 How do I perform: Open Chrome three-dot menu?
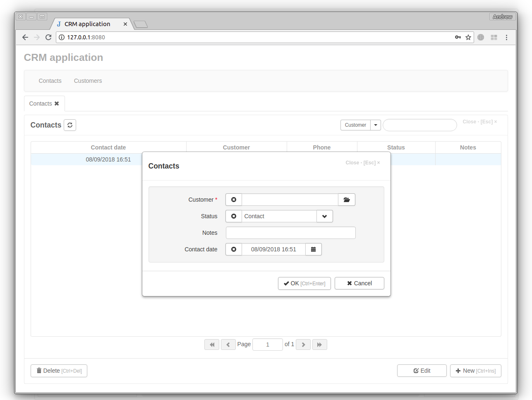click(506, 37)
